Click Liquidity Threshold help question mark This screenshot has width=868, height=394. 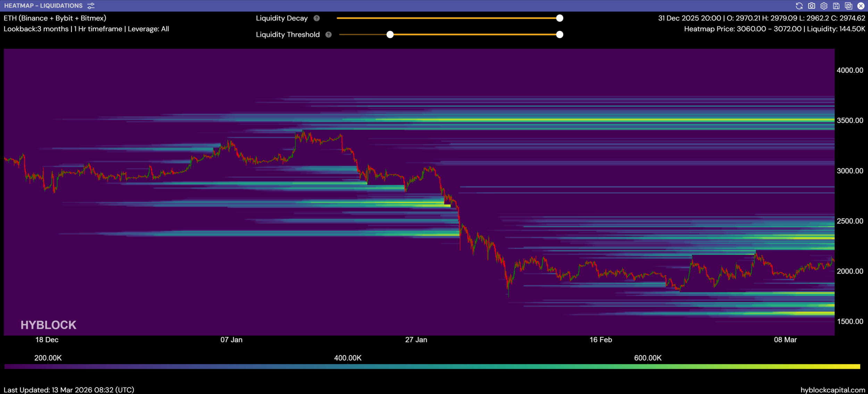[x=328, y=35]
